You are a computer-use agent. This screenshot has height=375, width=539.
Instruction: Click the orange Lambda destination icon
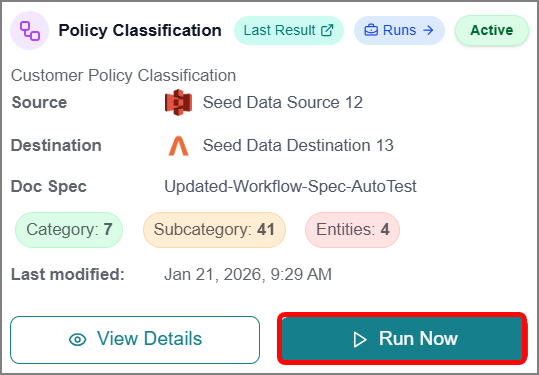coord(178,146)
